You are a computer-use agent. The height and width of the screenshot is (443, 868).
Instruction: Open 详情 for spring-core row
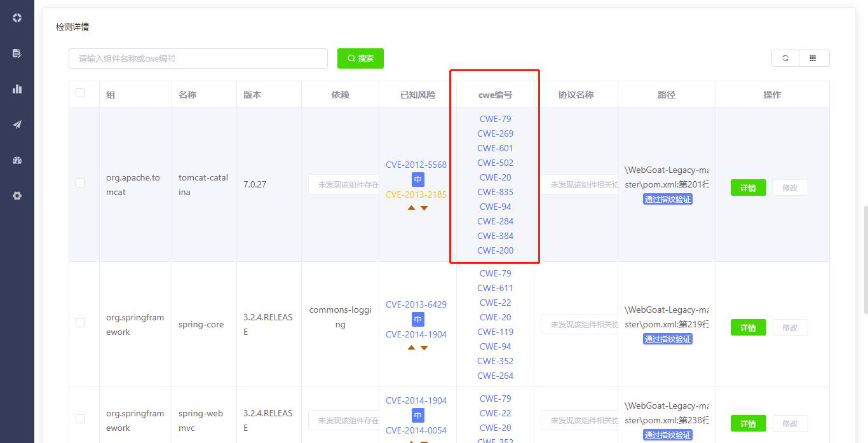click(748, 327)
